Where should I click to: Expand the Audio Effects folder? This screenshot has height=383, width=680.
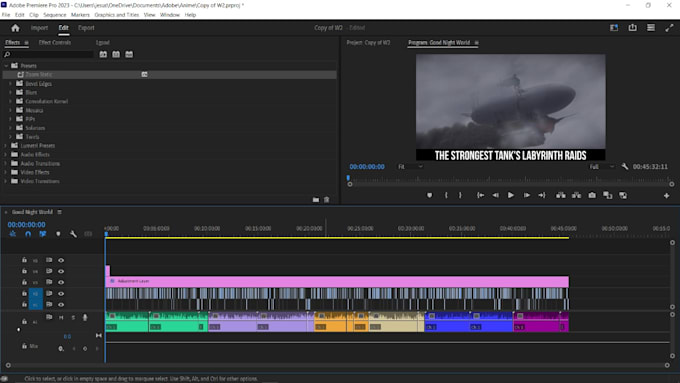coord(6,154)
